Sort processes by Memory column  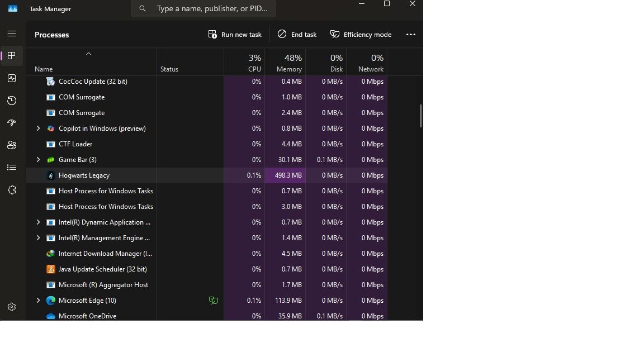coord(285,63)
